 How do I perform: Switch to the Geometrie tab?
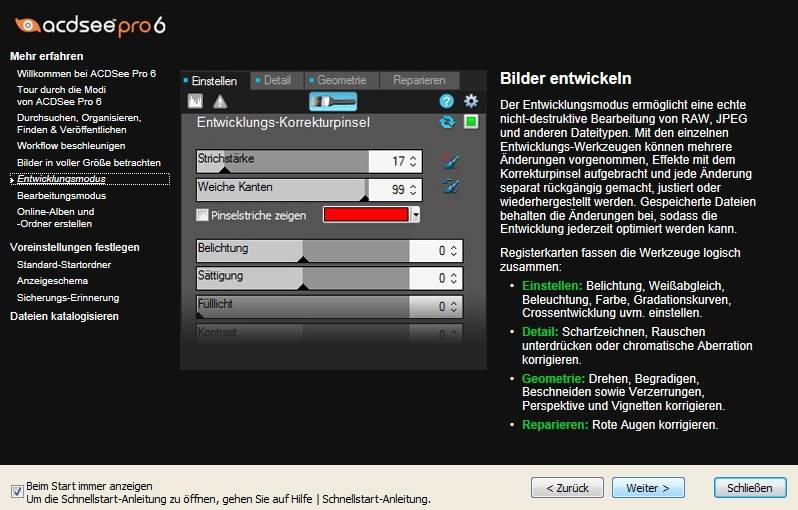pos(341,80)
